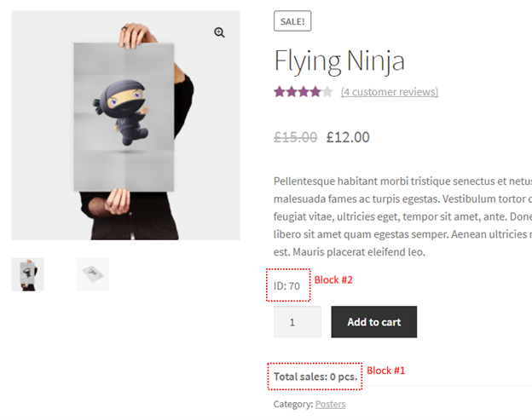Click the £12.00 sale price
Viewport: 532px width, 420px height.
(348, 137)
